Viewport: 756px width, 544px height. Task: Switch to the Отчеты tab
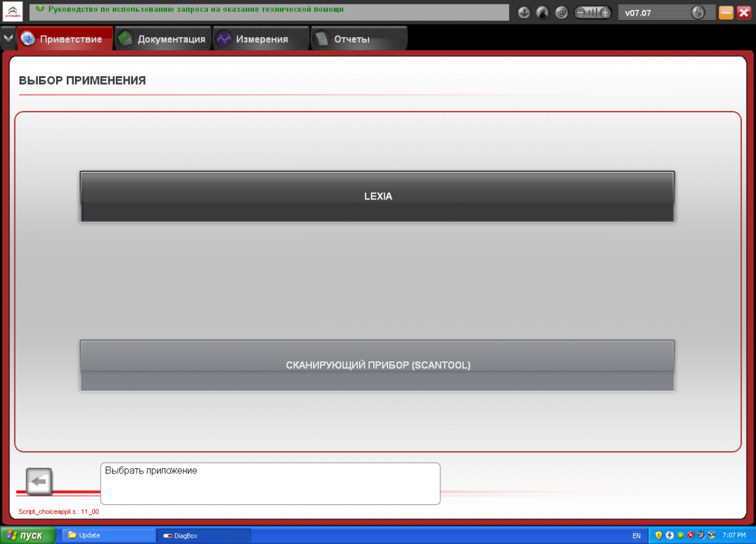[x=359, y=38]
